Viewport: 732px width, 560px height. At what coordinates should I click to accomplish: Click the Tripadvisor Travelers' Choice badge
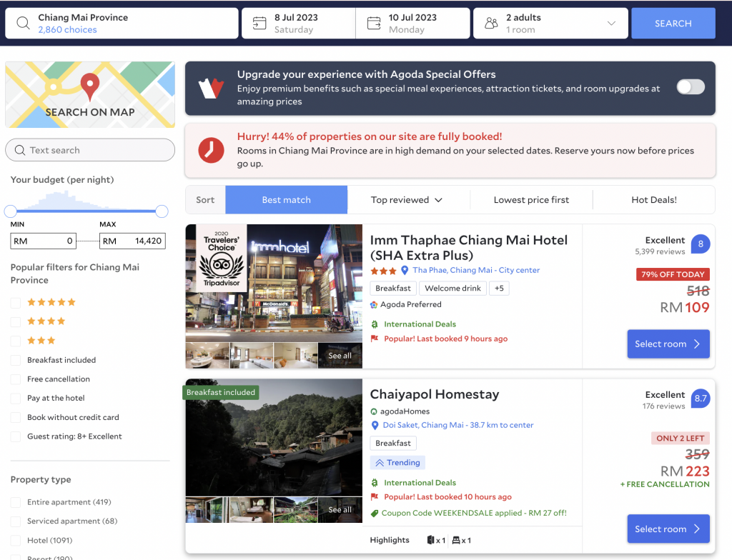[x=222, y=258]
